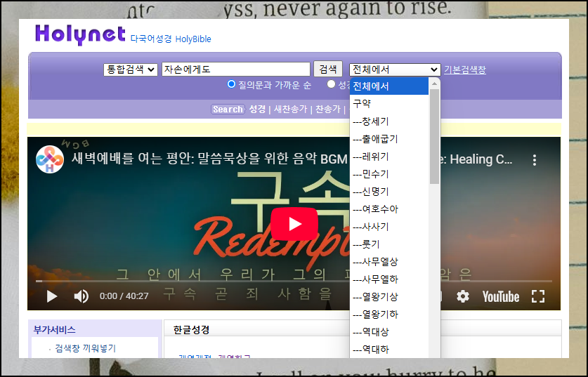Click the dropdown list scrollbar thumb
The height and width of the screenshot is (377, 588).
[x=434, y=136]
